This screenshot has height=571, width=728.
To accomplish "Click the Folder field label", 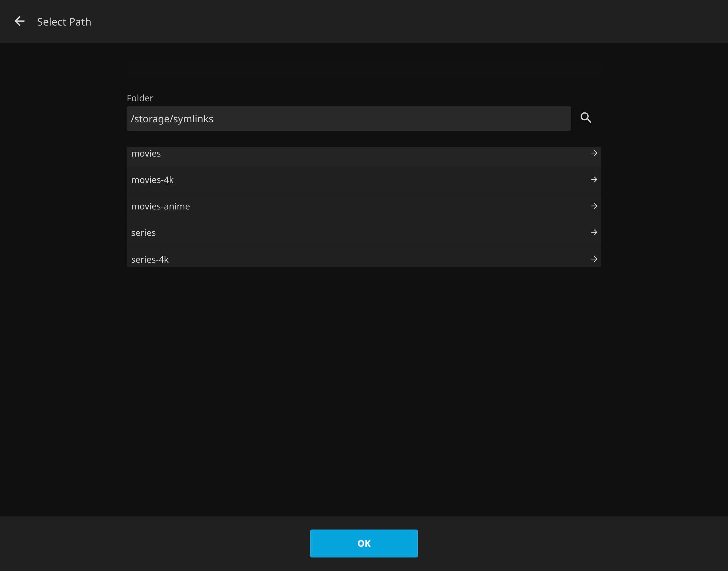I will [140, 98].
